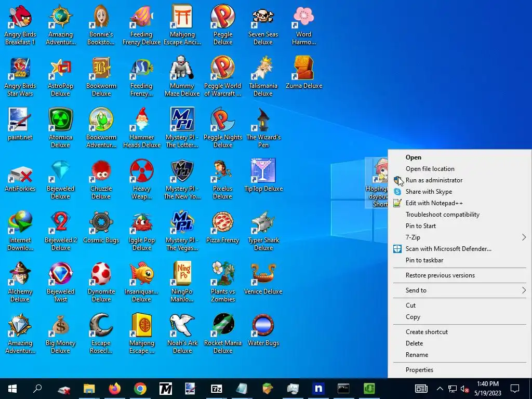Choose Edit with Notepad++
Screen dimensions: 532x399
(460, 203)
